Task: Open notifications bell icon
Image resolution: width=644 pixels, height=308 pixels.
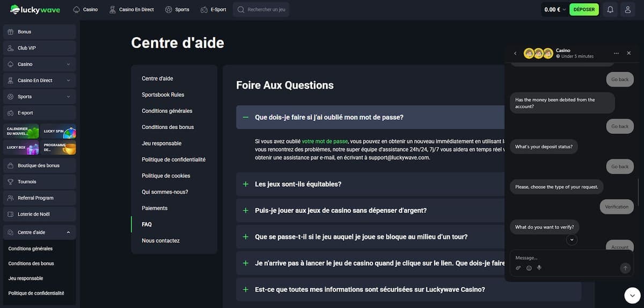Action: click(x=610, y=10)
